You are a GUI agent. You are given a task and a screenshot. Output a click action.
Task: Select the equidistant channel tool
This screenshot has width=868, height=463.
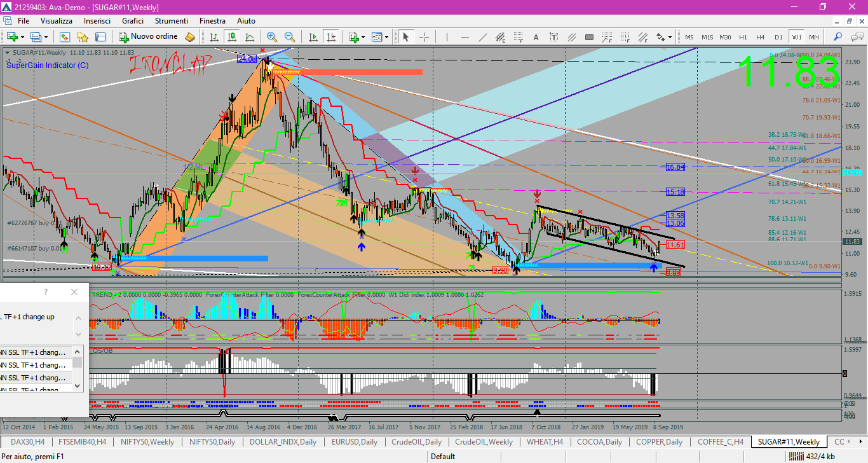tap(501, 37)
